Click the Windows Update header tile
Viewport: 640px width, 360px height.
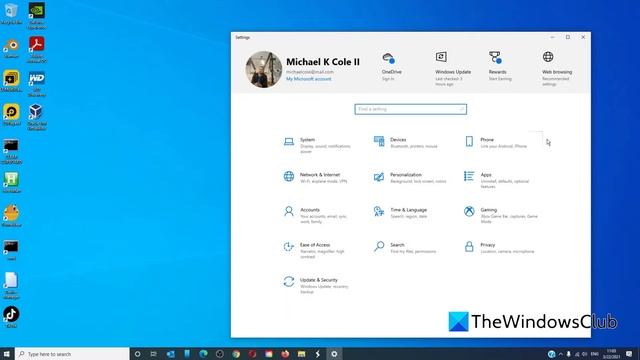453,68
